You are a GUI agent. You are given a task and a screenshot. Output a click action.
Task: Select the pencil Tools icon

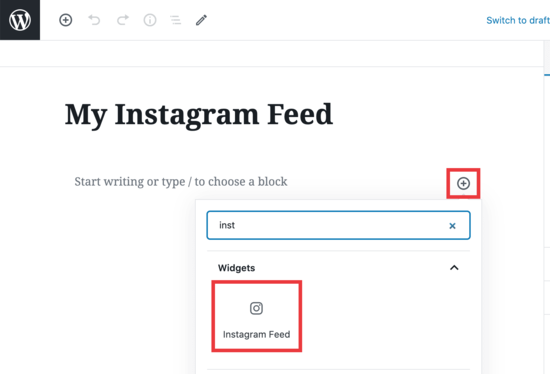point(201,20)
